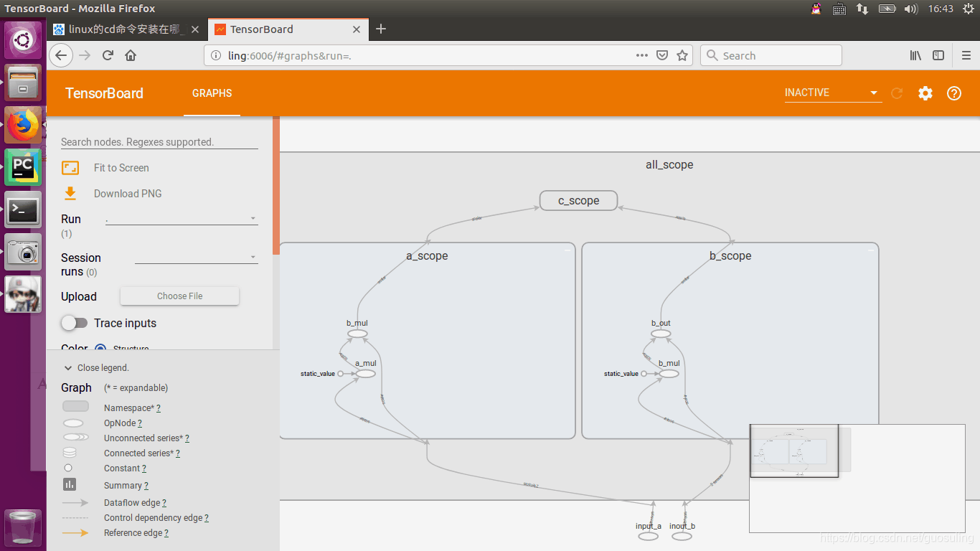This screenshot has height=551, width=980.
Task: Open OpNode legend help link
Action: pyautogui.click(x=140, y=423)
